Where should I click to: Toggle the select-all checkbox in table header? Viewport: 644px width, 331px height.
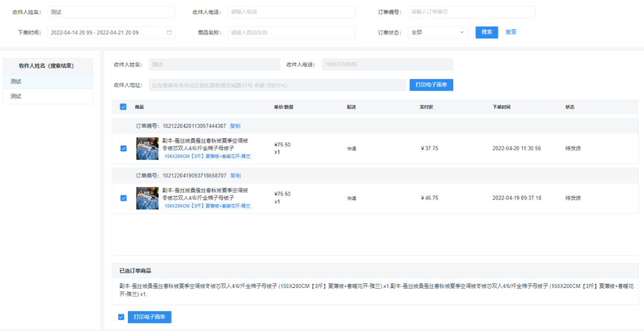click(123, 107)
